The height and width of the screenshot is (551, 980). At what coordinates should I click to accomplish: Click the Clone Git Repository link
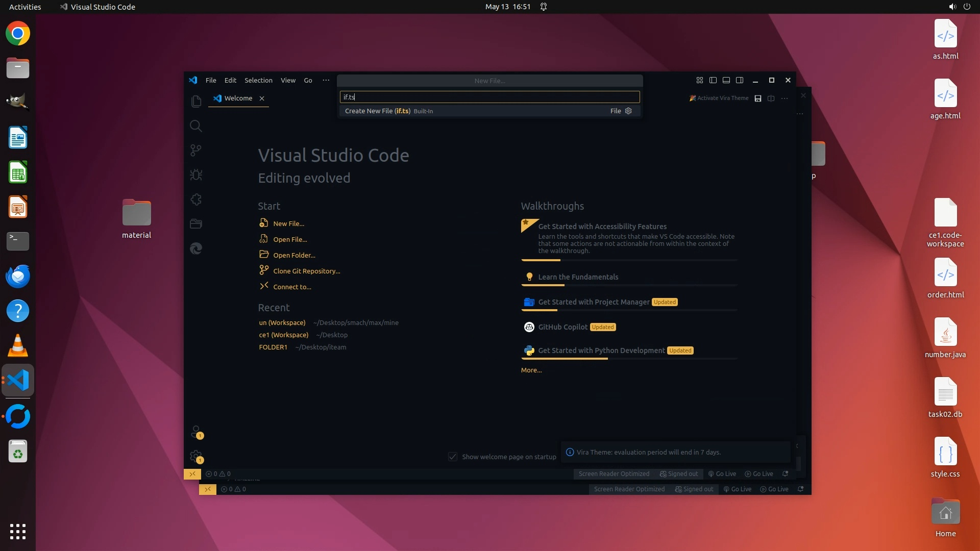[306, 271]
